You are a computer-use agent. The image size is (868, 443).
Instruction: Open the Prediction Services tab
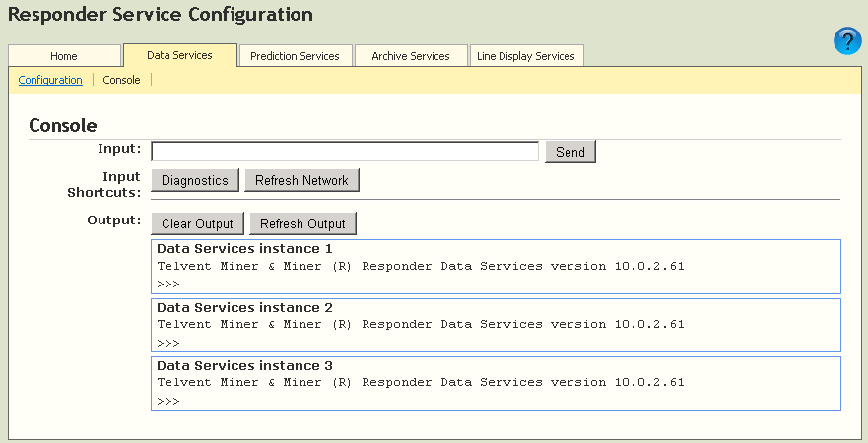point(295,56)
